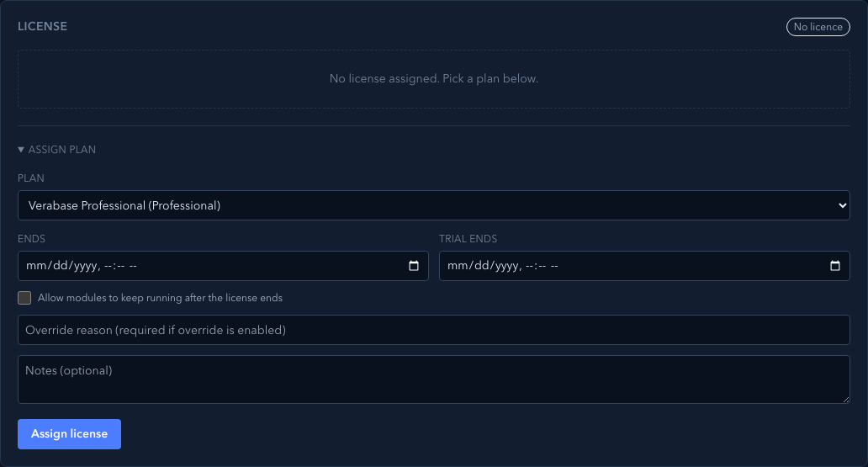The width and height of the screenshot is (868, 467).
Task: Click the Notes textarea resize handle
Action: pyautogui.click(x=846, y=400)
